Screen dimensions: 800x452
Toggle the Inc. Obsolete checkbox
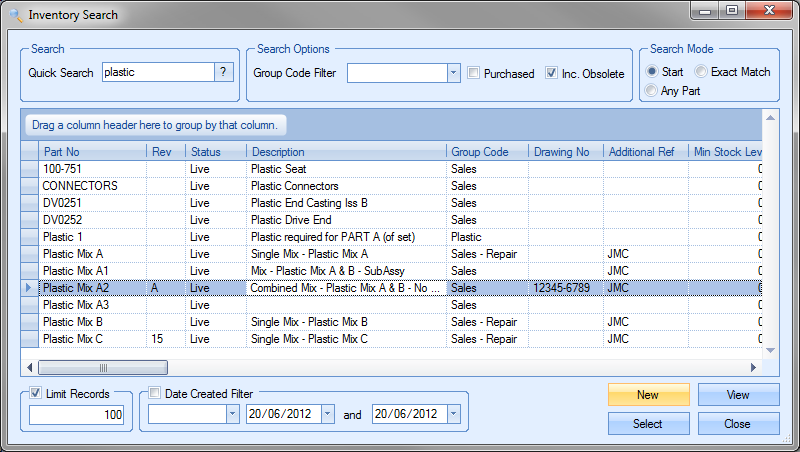pyautogui.click(x=552, y=73)
